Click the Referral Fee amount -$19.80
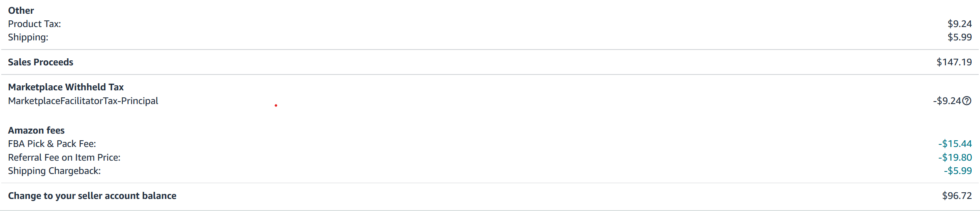This screenshot has height=211, width=980. pyautogui.click(x=955, y=157)
